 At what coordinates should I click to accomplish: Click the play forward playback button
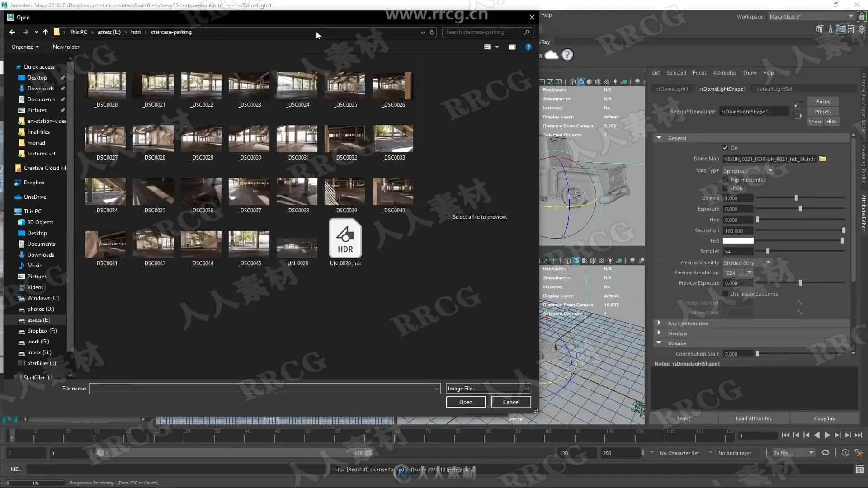[827, 435]
